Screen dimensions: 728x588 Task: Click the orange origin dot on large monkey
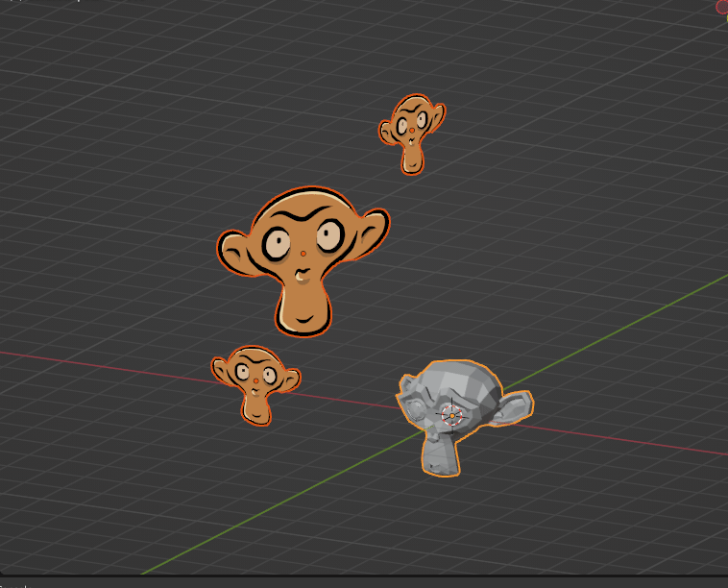point(303,254)
